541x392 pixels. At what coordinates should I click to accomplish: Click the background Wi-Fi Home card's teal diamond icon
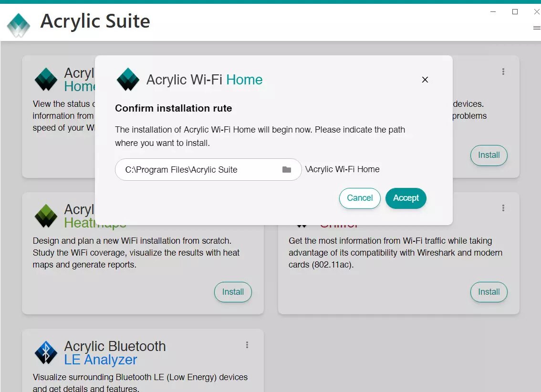[x=46, y=79]
